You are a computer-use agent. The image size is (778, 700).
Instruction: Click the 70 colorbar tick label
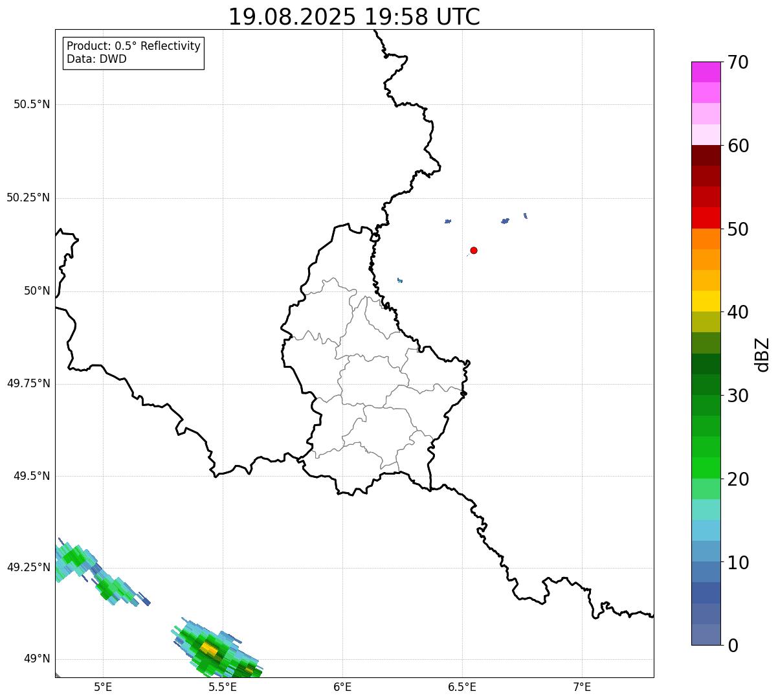pos(738,62)
